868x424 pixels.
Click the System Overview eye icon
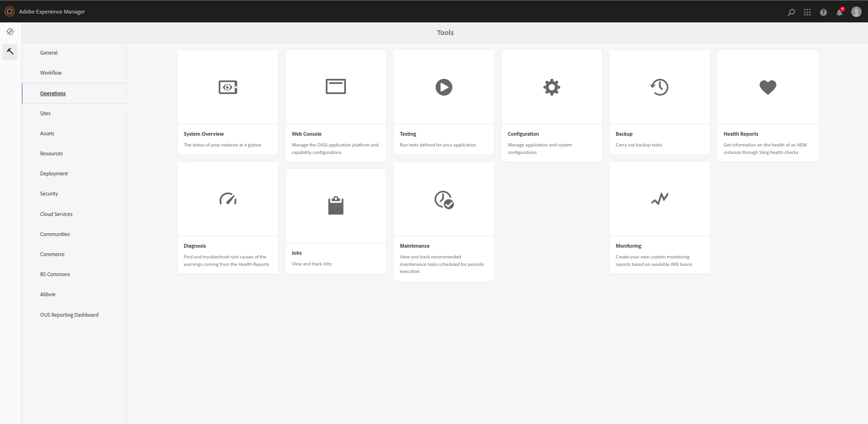(228, 87)
